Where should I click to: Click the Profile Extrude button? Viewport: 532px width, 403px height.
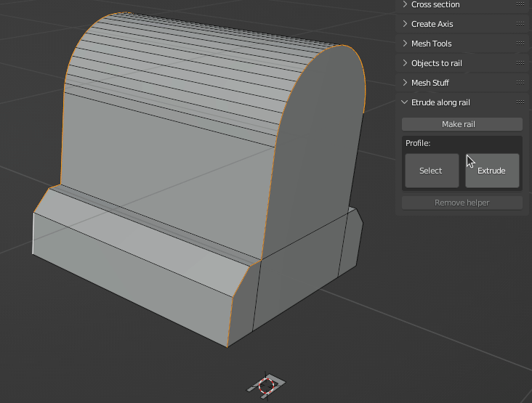[x=492, y=171]
